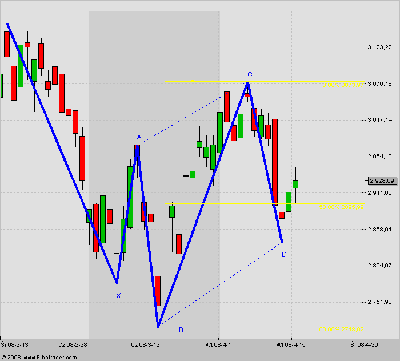Click the red candle just above point B
400x361 pixels.
pos(158,291)
